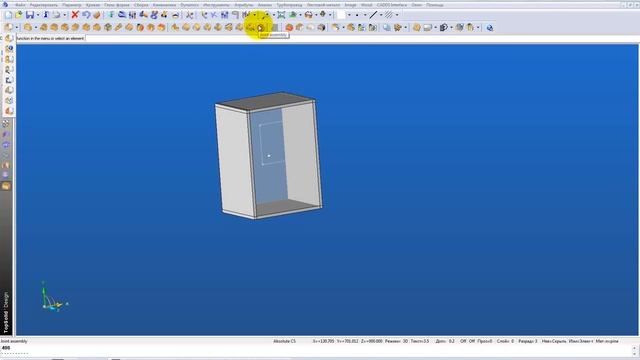Screen dimensions: 640x360
Task: Click the Слой= 0 status bar entry
Action: coord(505,341)
